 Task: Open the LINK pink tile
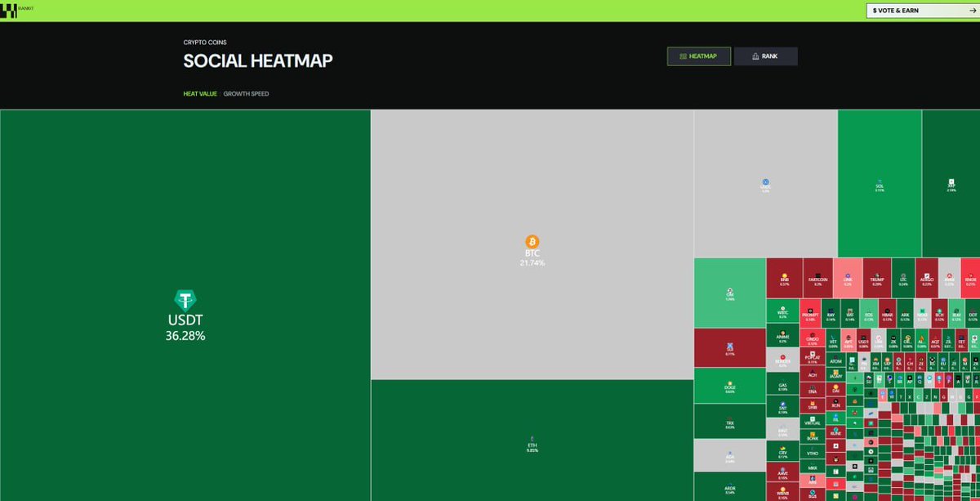[848, 278]
